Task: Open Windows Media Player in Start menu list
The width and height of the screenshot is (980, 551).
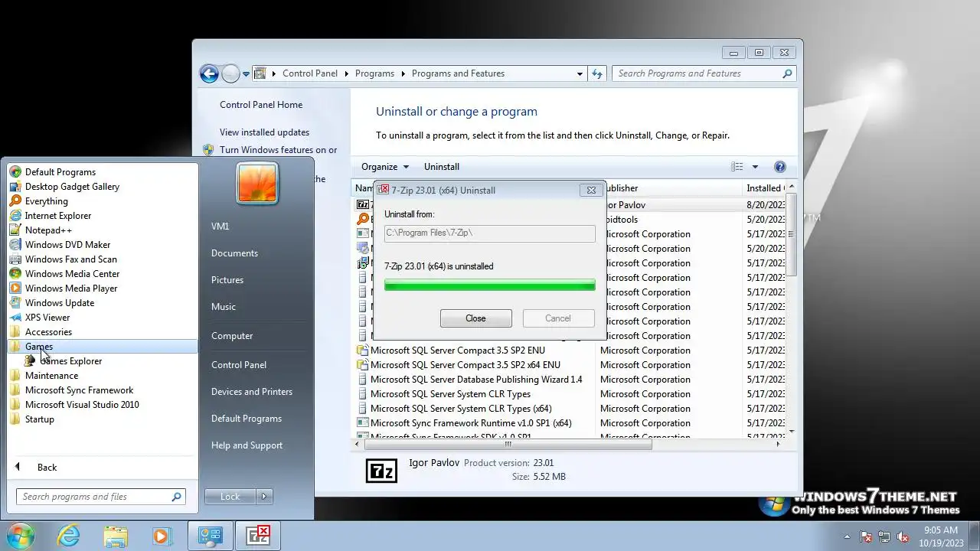Action: pyautogui.click(x=71, y=289)
